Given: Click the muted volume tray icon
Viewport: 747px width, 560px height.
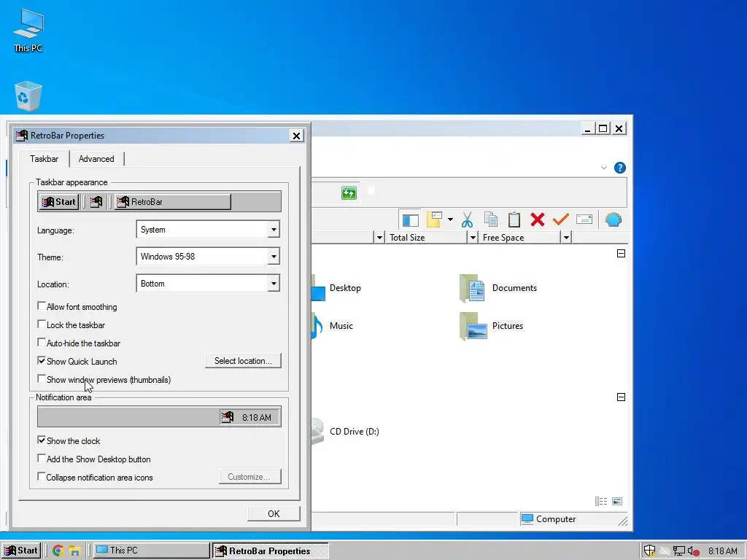Looking at the screenshot, I should coord(694,551).
